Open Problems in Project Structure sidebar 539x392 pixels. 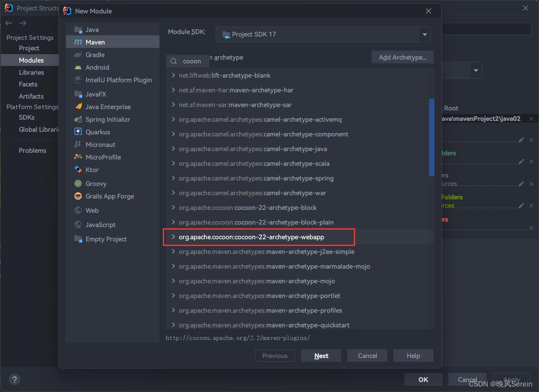[x=32, y=151]
